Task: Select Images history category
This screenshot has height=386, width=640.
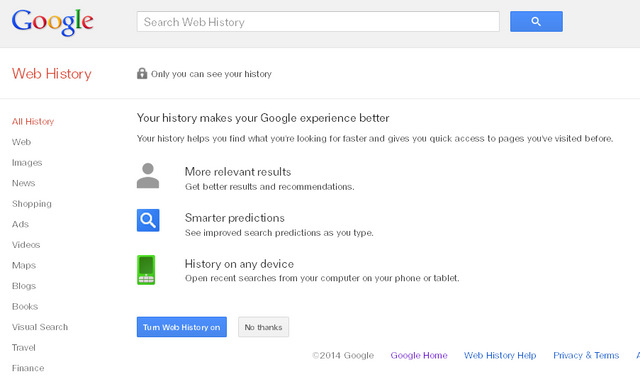Action: (27, 162)
